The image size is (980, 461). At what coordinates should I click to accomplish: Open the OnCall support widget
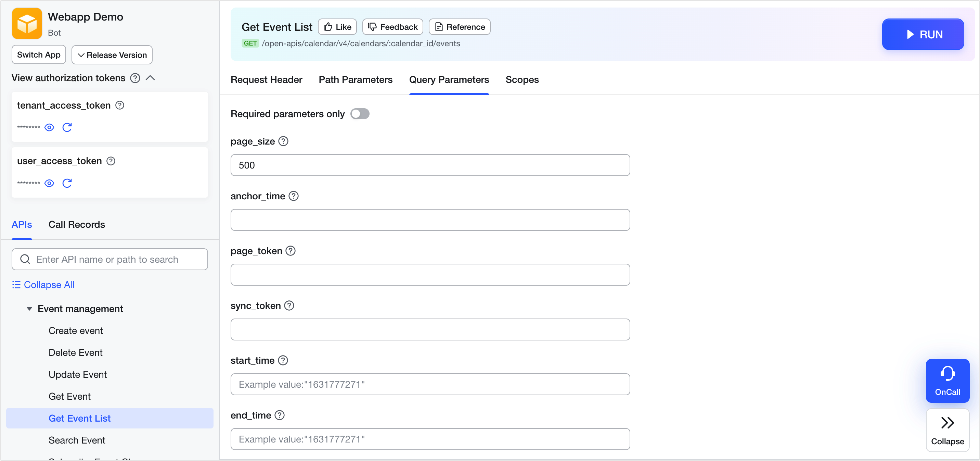(x=947, y=381)
